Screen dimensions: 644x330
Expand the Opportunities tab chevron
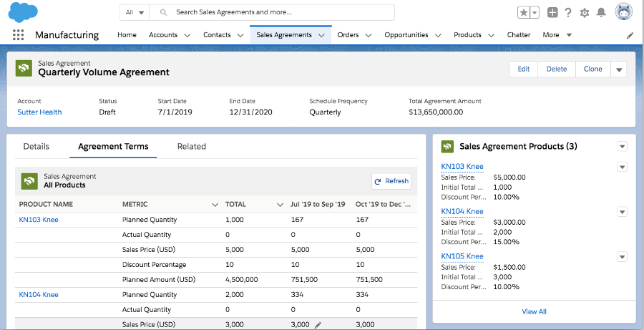[x=438, y=35]
